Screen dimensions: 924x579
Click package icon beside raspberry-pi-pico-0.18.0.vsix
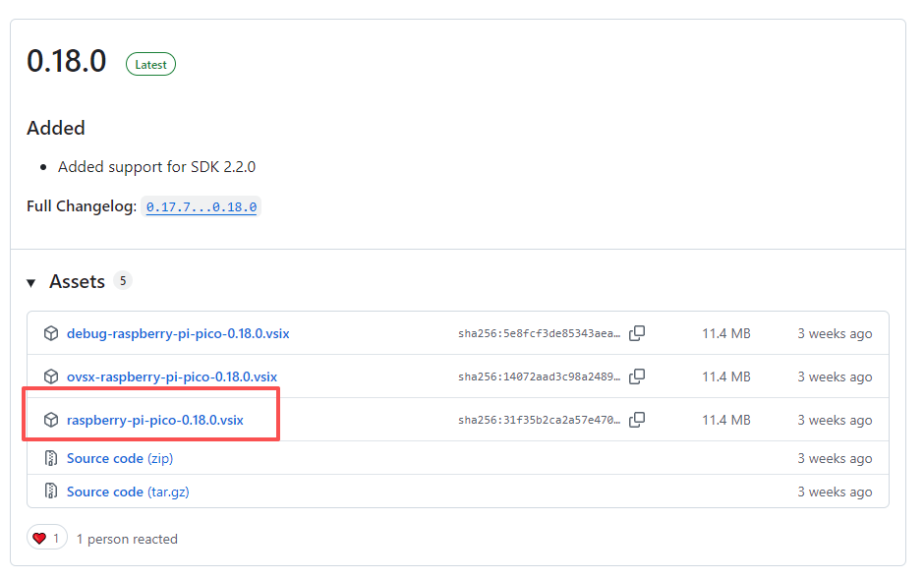[51, 420]
